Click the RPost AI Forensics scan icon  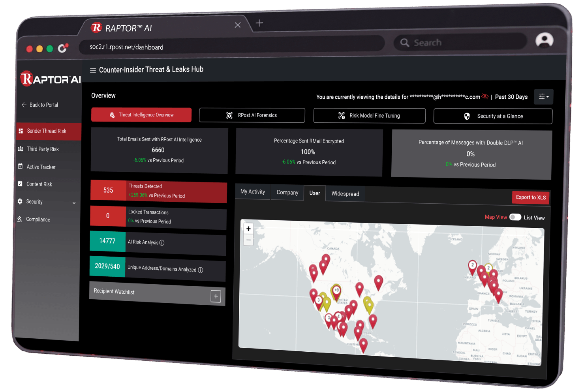[x=229, y=115]
